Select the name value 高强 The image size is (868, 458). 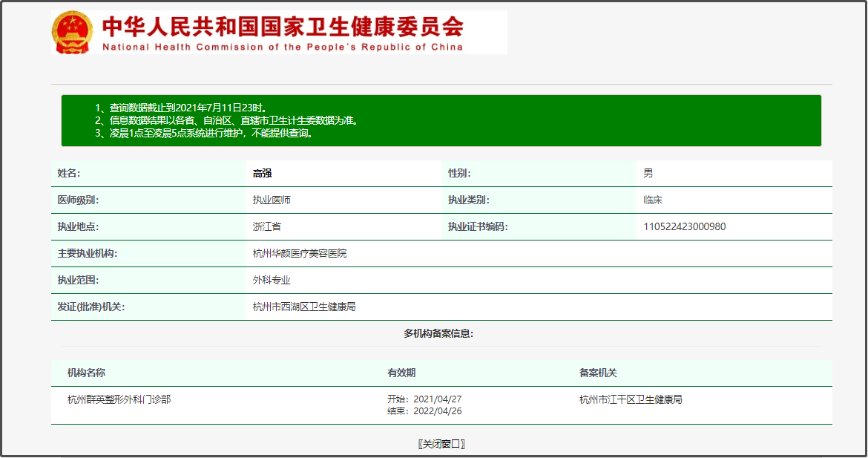click(x=263, y=174)
